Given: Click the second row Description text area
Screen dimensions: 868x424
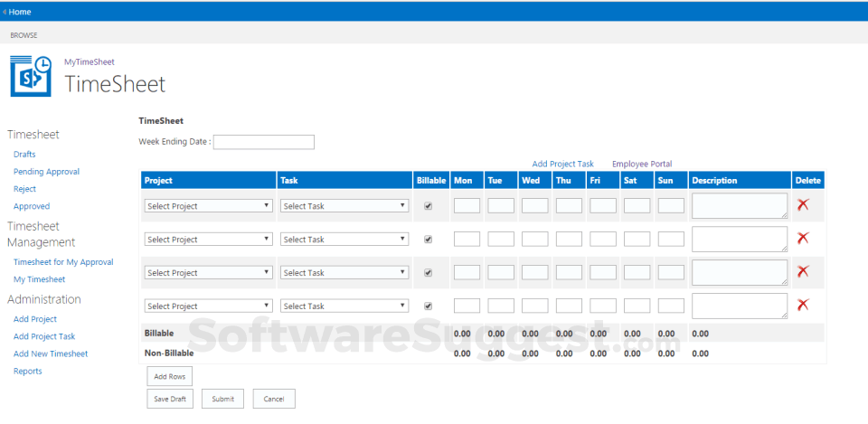Looking at the screenshot, I should pos(740,240).
